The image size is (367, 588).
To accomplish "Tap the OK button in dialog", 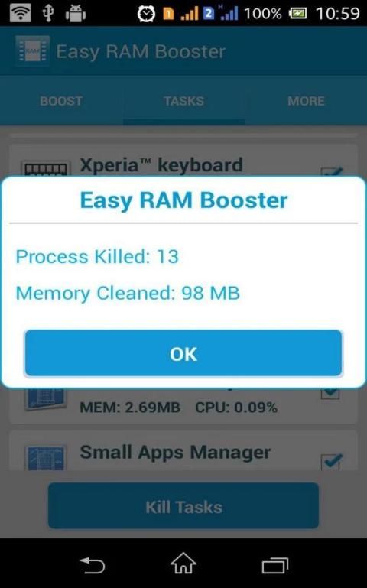I will 183,352.
